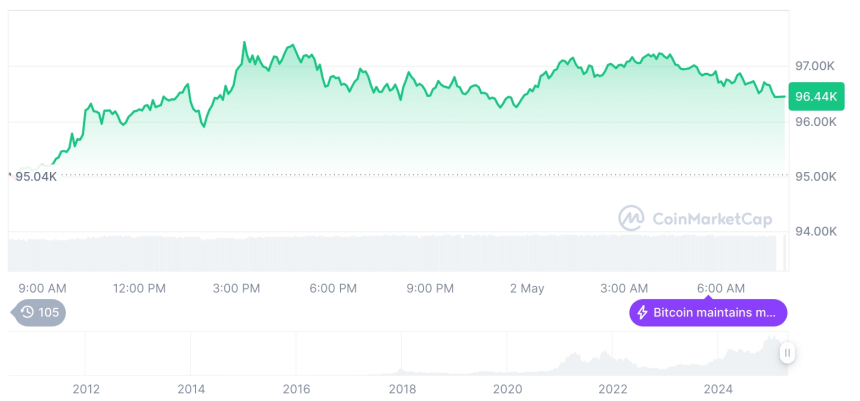Viewport: 860px width, 401px height.
Task: Click the 9:00 AM time axis label
Action: pyautogui.click(x=43, y=288)
